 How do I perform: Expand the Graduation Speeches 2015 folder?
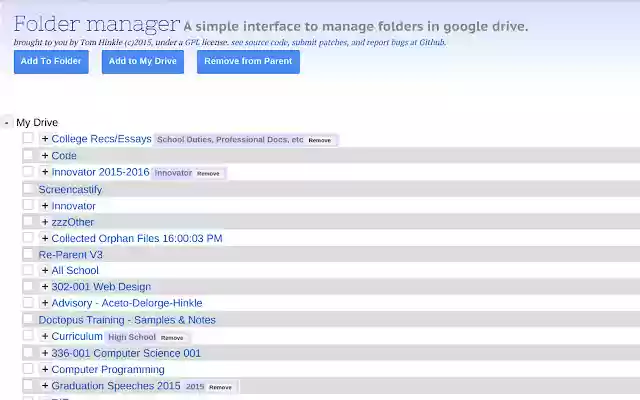pos(45,386)
